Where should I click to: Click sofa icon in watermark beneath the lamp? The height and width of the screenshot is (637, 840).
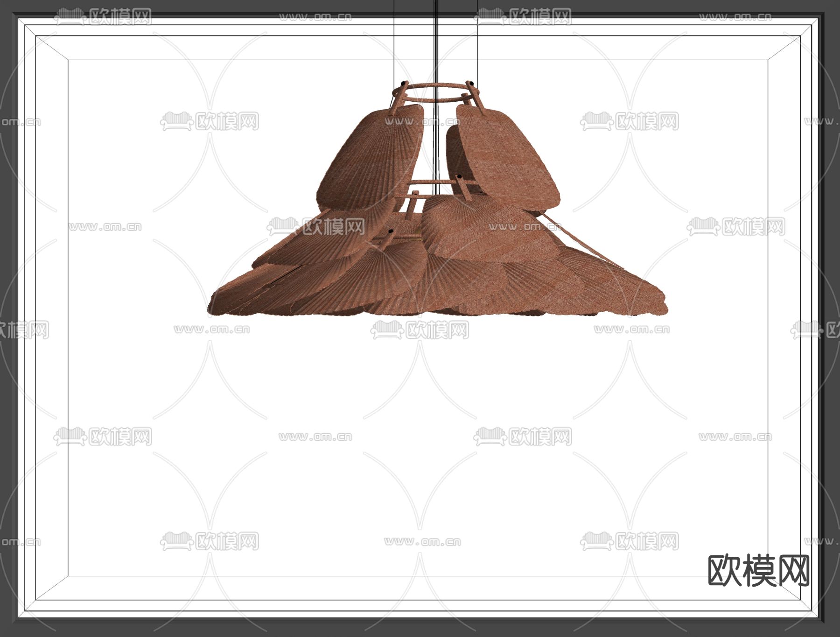coord(387,330)
